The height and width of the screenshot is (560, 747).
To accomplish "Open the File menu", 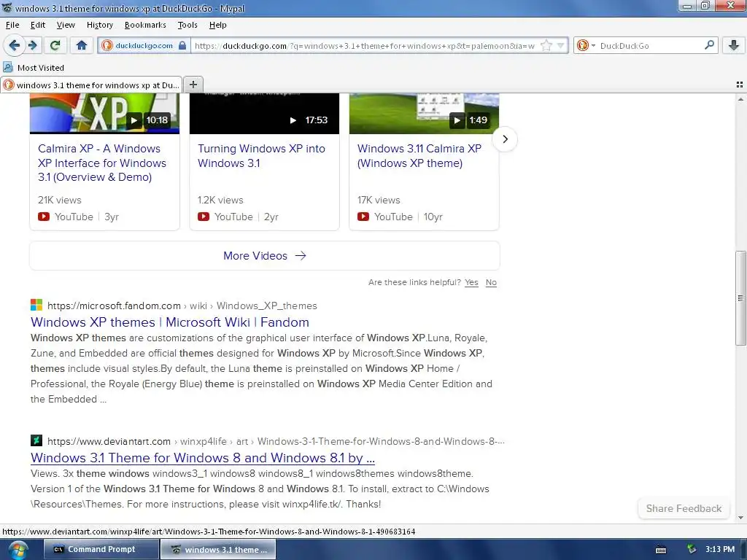I will (12, 25).
